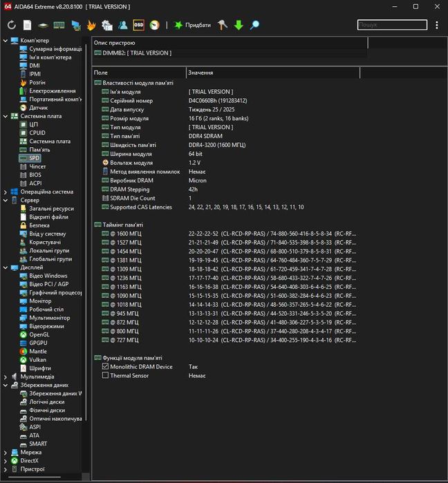Open the memory benchmark toolbar icon
The height and width of the screenshot is (483, 448).
(59, 25)
